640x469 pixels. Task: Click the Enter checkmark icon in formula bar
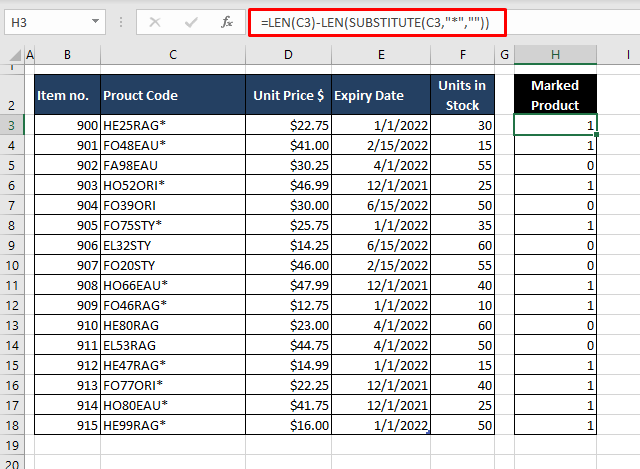pos(190,22)
